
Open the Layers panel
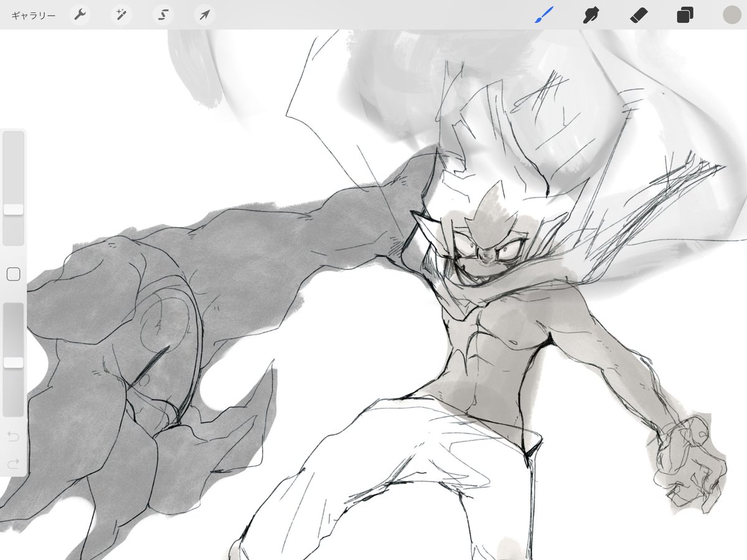[685, 15]
